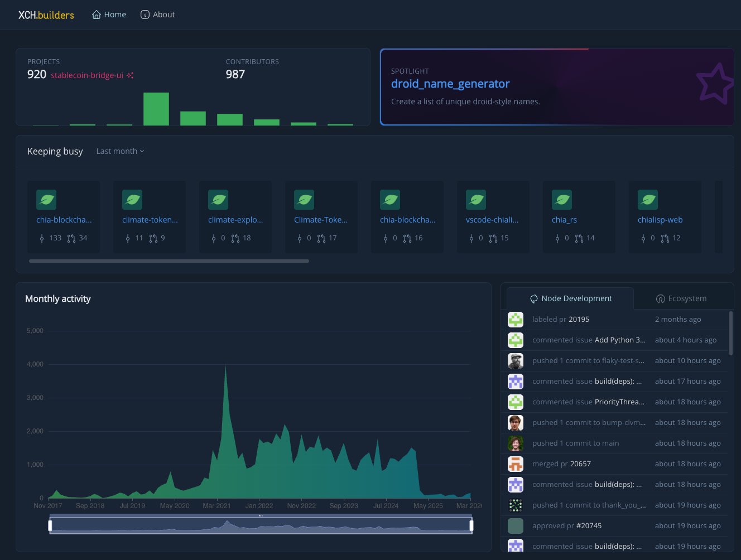Click the chialisp-web leaf icon
The width and height of the screenshot is (741, 560).
[647, 200]
